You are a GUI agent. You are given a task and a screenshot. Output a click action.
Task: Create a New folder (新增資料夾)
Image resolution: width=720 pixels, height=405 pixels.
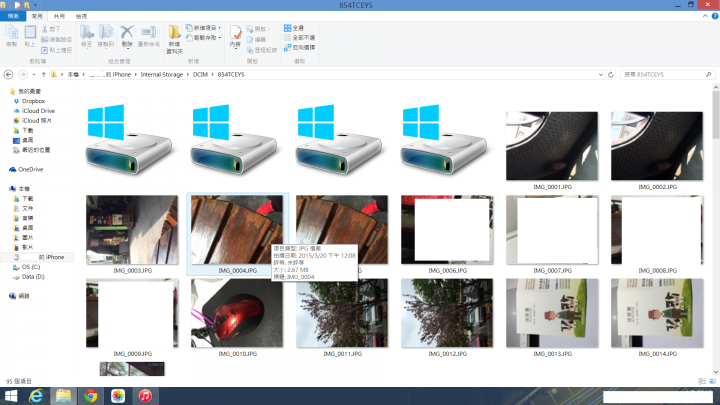[x=174, y=39]
